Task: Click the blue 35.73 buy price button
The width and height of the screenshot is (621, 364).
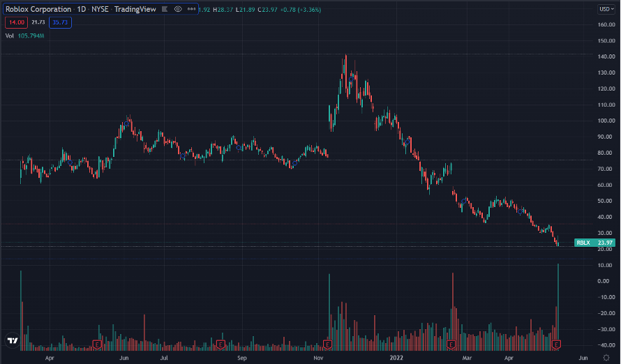Action: pyautogui.click(x=60, y=22)
